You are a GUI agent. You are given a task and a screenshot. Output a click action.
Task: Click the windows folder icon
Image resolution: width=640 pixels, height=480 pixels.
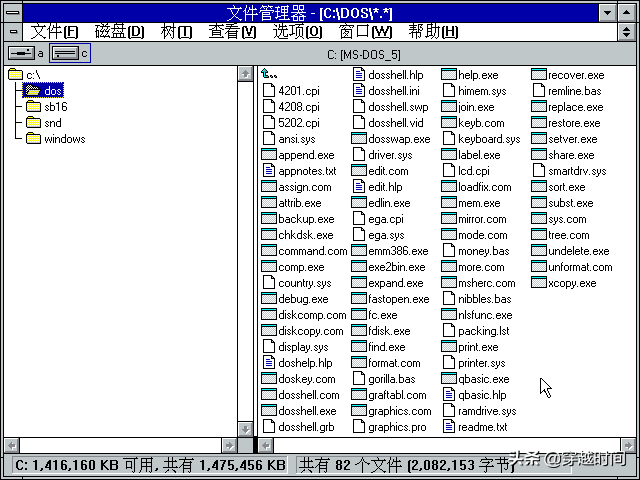click(x=33, y=139)
